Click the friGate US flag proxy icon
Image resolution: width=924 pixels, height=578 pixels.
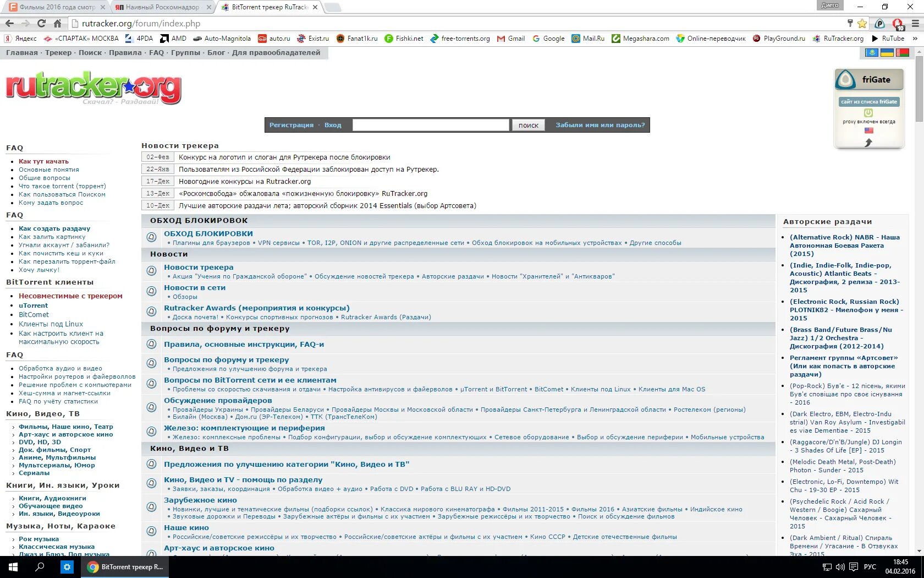pos(868,130)
